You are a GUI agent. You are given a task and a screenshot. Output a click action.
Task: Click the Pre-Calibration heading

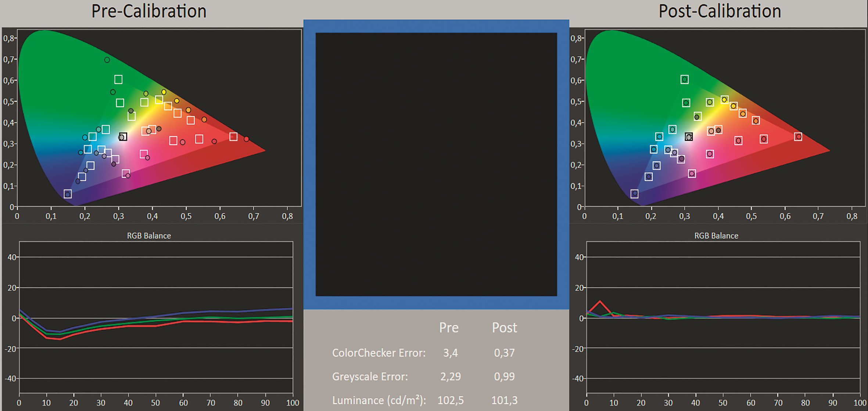point(149,11)
